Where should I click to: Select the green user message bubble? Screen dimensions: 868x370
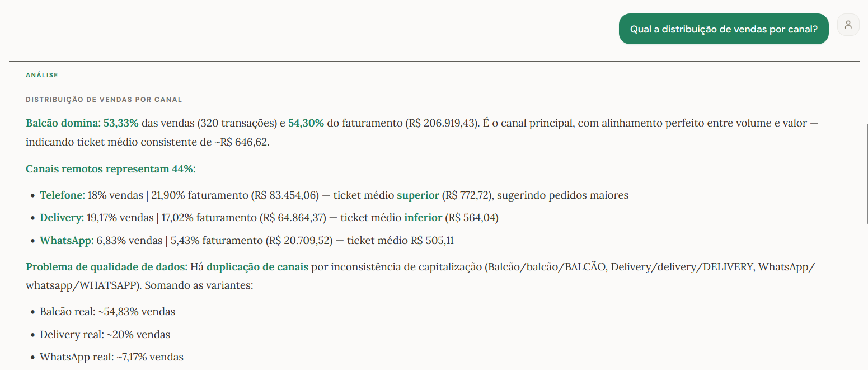(x=723, y=28)
